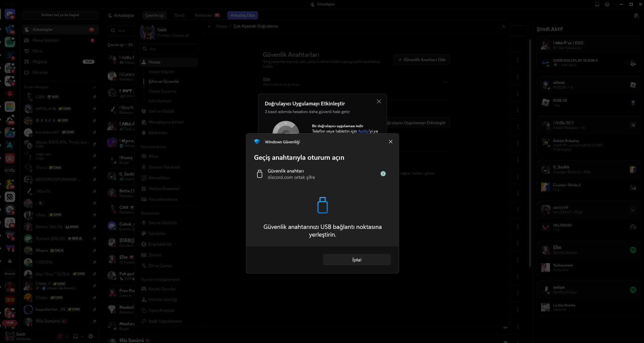Click Profilleri Düzenle edit pencil
This screenshot has width=644, height=343.
coord(187,36)
